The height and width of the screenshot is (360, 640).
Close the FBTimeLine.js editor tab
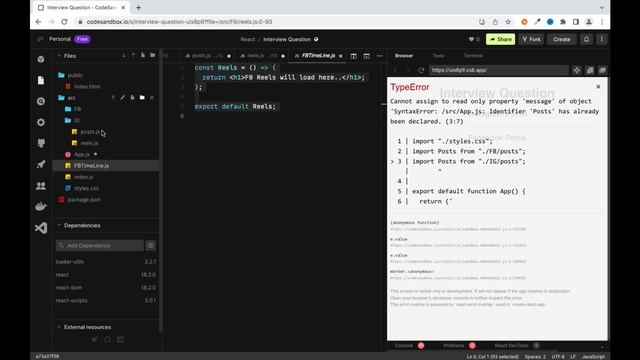[341, 56]
